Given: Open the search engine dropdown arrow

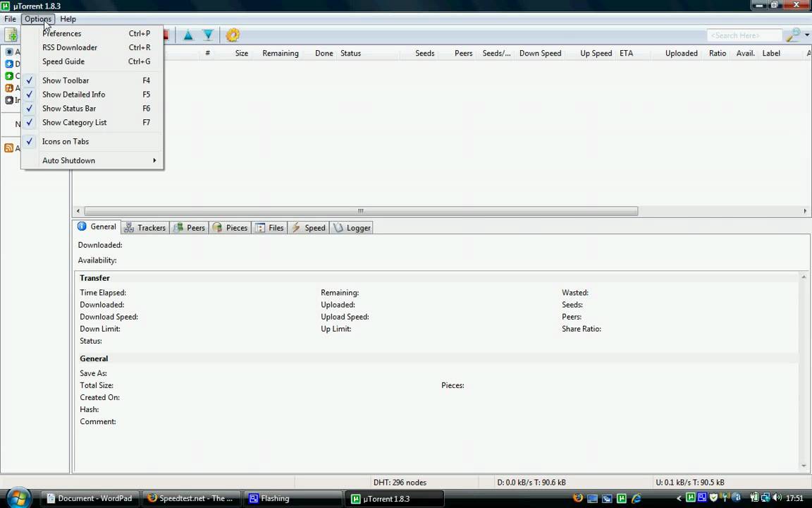Looking at the screenshot, I should pyautogui.click(x=807, y=35).
